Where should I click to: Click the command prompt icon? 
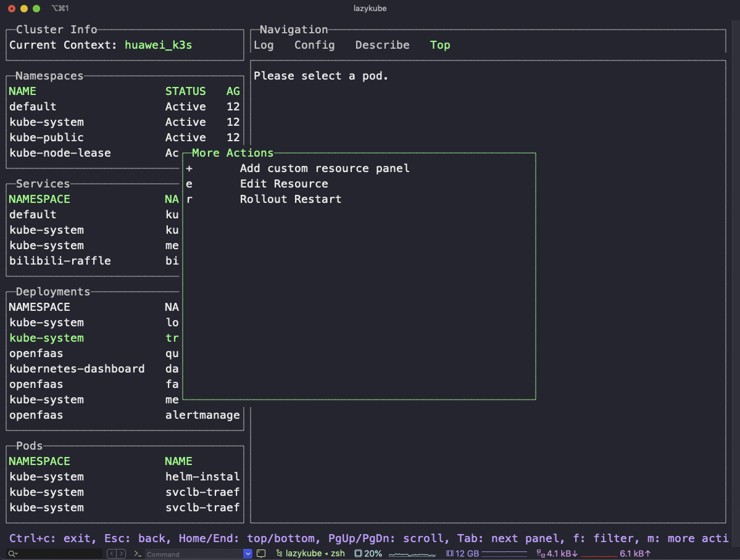(x=138, y=554)
